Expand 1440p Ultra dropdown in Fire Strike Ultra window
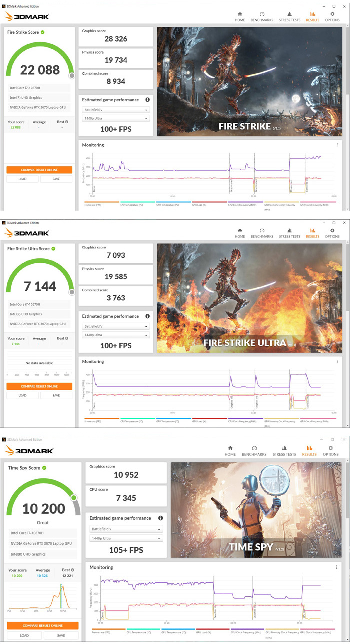 coord(115,335)
